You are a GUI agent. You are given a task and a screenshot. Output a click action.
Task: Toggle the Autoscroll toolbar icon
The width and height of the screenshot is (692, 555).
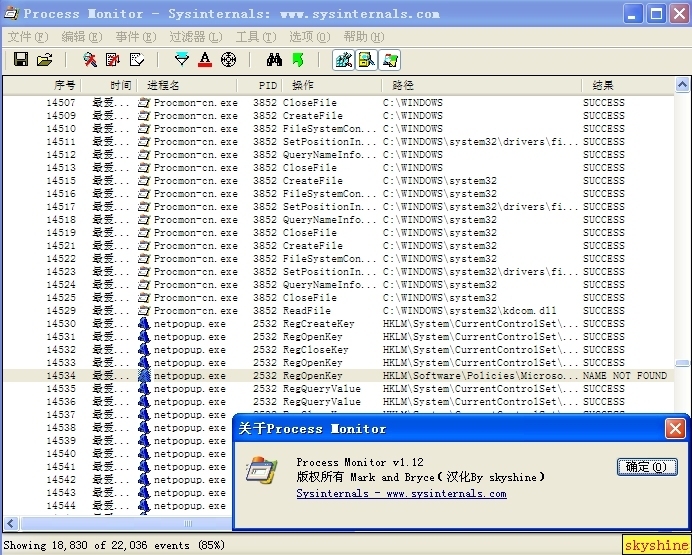113,59
